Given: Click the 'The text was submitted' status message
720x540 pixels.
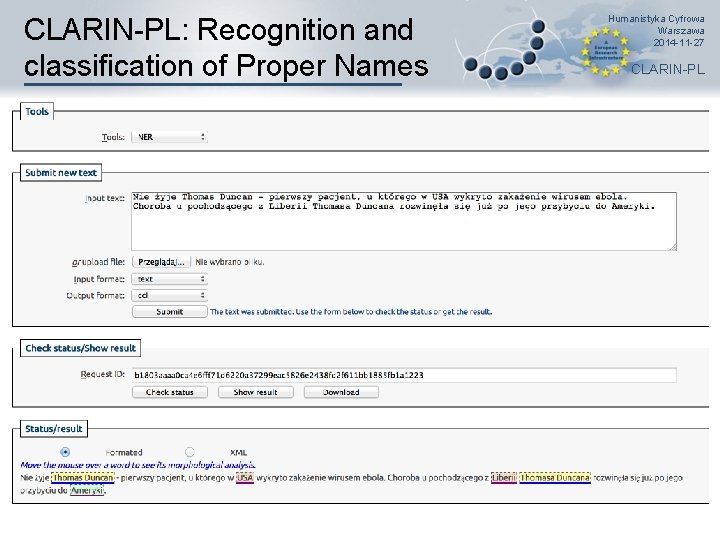Looking at the screenshot, I should [351, 311].
